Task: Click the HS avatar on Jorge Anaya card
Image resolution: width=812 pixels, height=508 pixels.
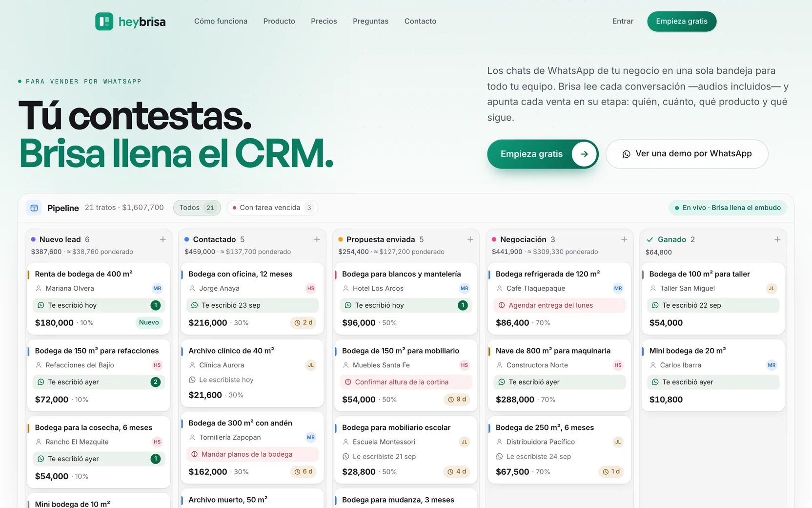Action: click(311, 288)
